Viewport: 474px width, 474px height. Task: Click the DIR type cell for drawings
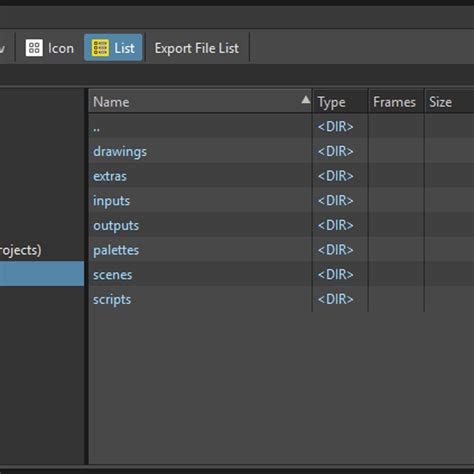coord(335,151)
